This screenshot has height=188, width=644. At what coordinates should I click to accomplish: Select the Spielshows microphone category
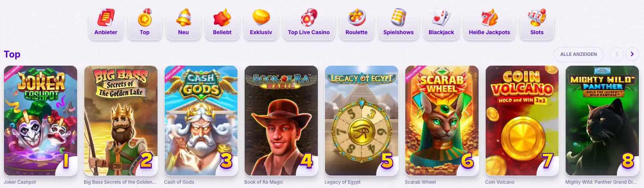(399, 23)
